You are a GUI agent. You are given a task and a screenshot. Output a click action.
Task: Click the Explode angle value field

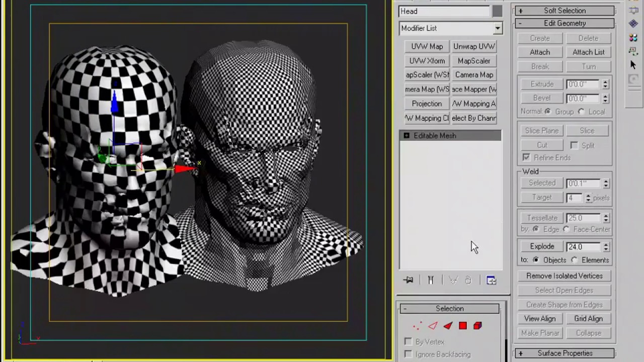click(584, 247)
